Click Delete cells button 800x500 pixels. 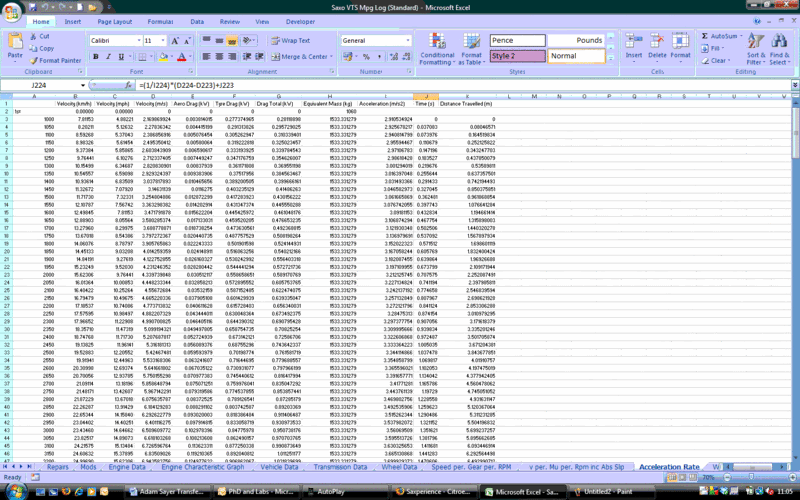pyautogui.click(x=657, y=49)
